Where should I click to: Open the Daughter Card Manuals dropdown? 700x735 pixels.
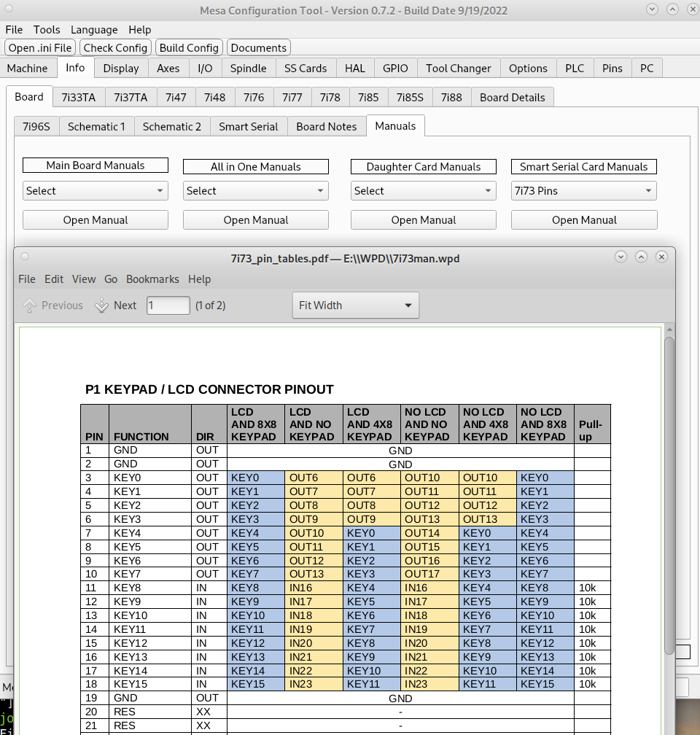coord(424,191)
